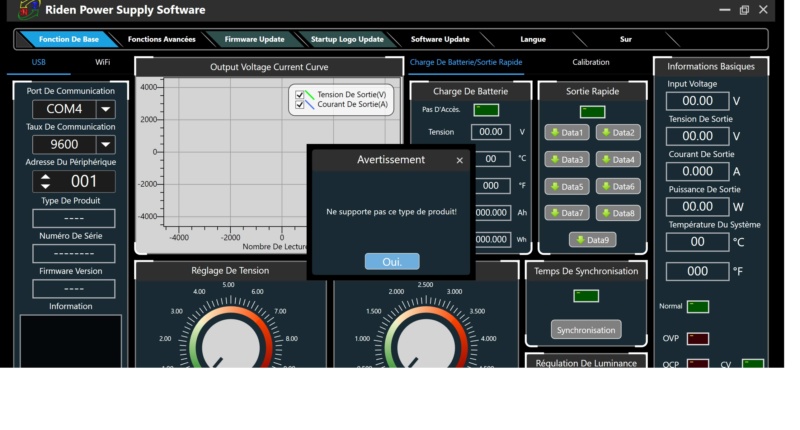Go to Software Update tab
The image size is (800, 430).
pyautogui.click(x=440, y=39)
